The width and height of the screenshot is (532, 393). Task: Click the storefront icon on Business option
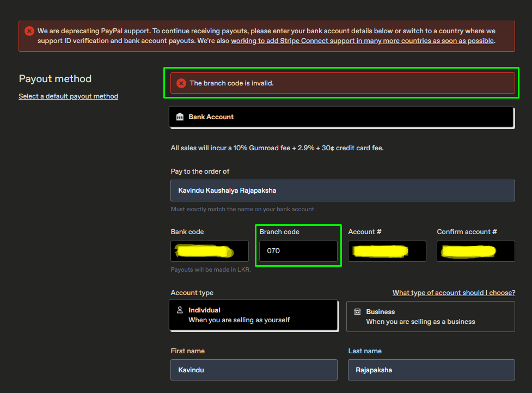(x=357, y=311)
